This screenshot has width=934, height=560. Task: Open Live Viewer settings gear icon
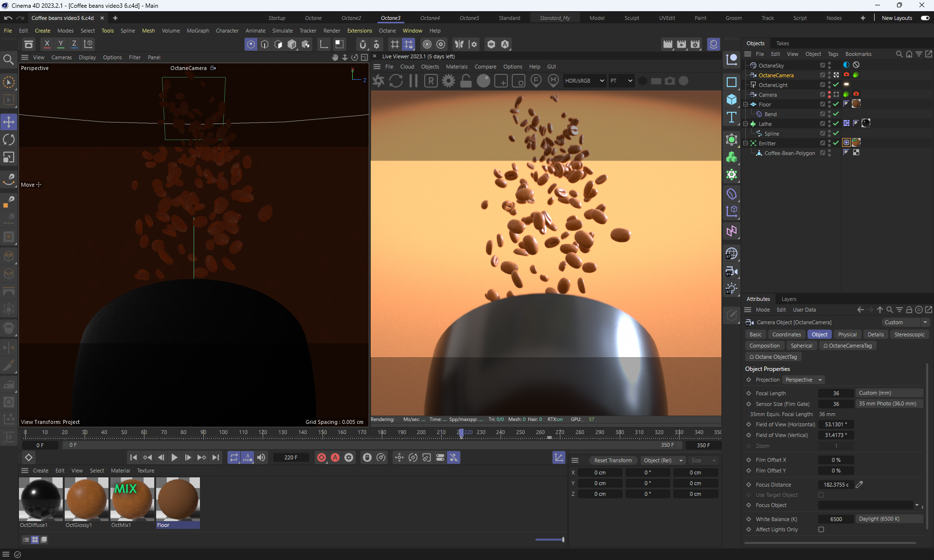tap(449, 81)
